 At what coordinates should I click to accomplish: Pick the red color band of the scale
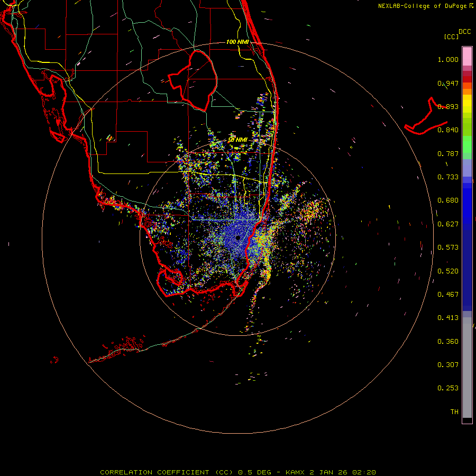pyautogui.click(x=467, y=79)
